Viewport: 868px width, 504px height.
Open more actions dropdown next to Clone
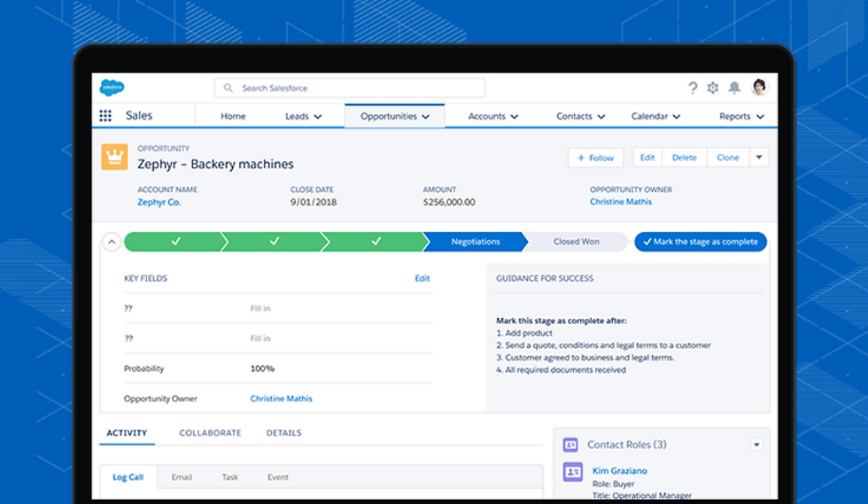pyautogui.click(x=759, y=158)
